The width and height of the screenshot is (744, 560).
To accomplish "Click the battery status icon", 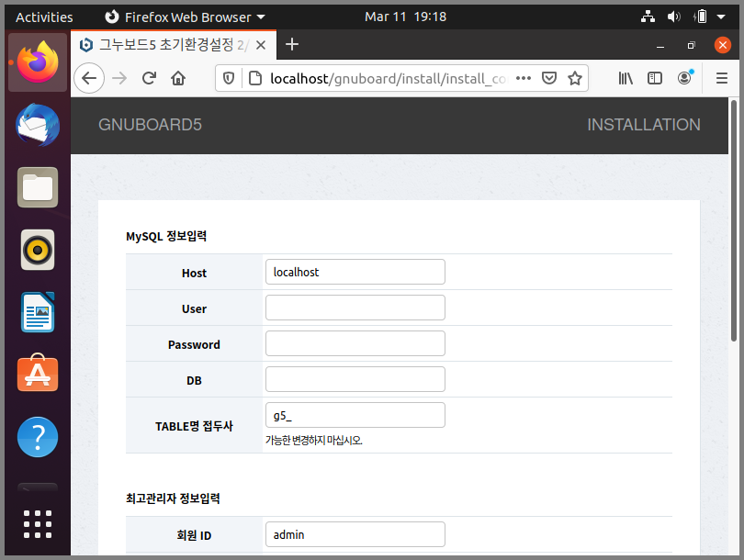I will click(x=700, y=17).
